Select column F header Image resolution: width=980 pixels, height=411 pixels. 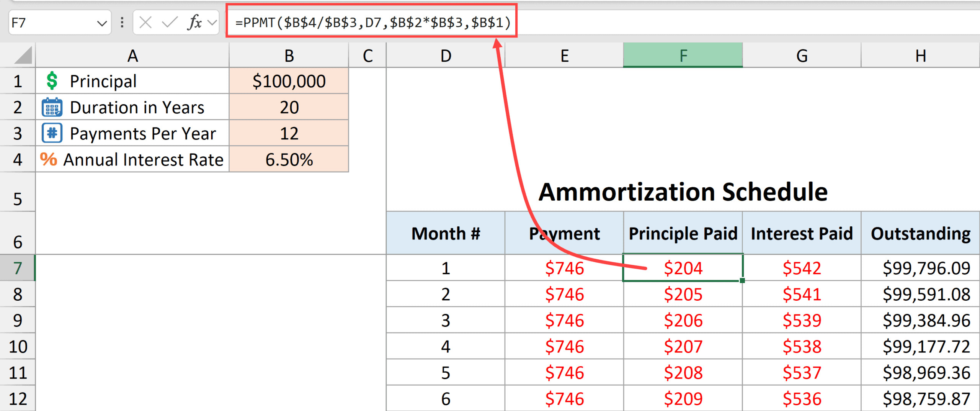(683, 56)
